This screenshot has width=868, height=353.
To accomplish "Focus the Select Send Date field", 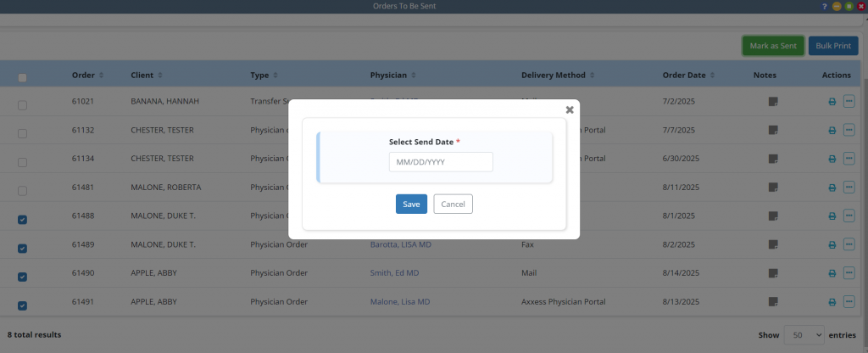I will click(x=441, y=162).
